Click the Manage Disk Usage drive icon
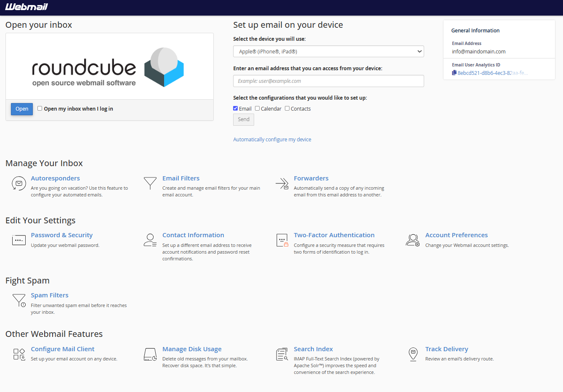Viewport: 563px width, 392px height. pyautogui.click(x=150, y=354)
